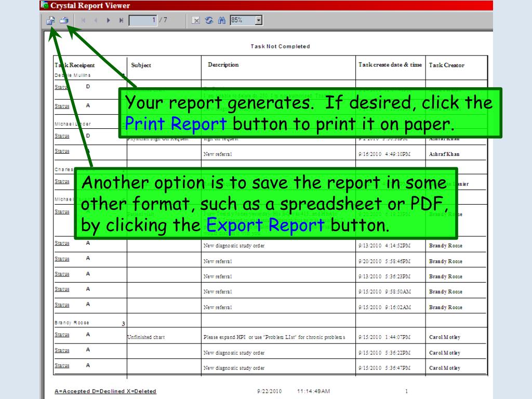Click the count 3 beside Brandy Roose
532x399 pixels.
[123, 324]
